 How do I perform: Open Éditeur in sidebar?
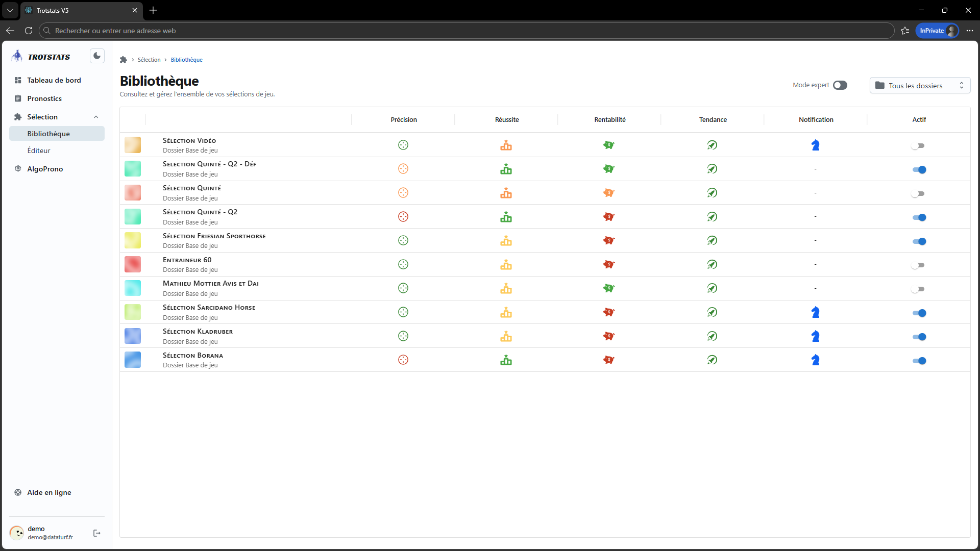point(39,151)
